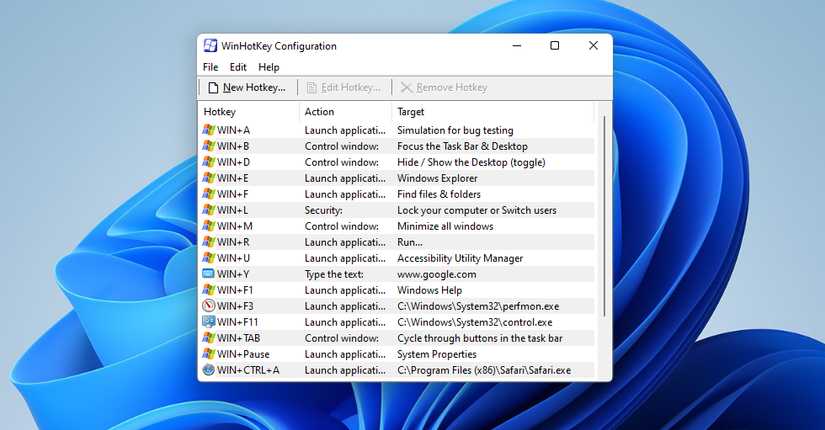Screen dimensions: 825x430
Task: Open the Help menu
Action: point(269,67)
